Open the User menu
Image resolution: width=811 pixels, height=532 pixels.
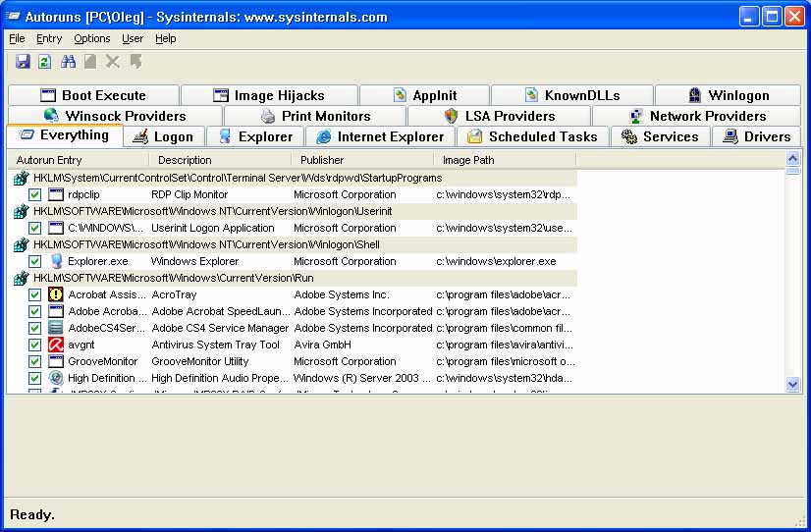(x=133, y=38)
